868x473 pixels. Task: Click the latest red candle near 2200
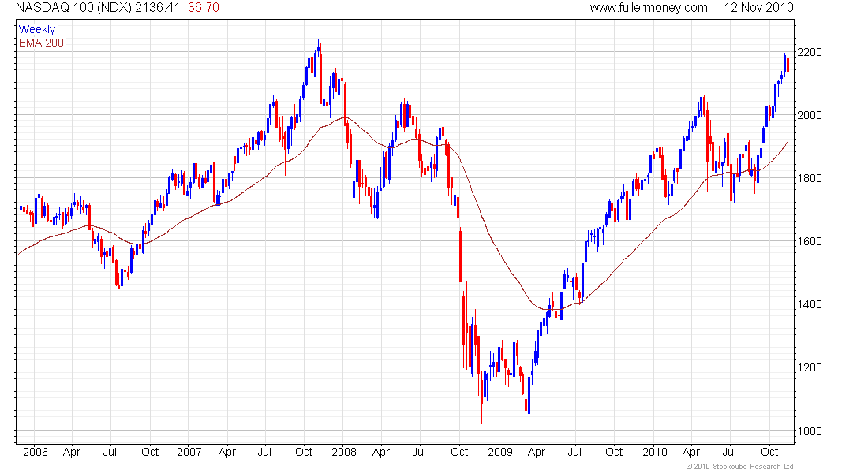pyautogui.click(x=788, y=64)
